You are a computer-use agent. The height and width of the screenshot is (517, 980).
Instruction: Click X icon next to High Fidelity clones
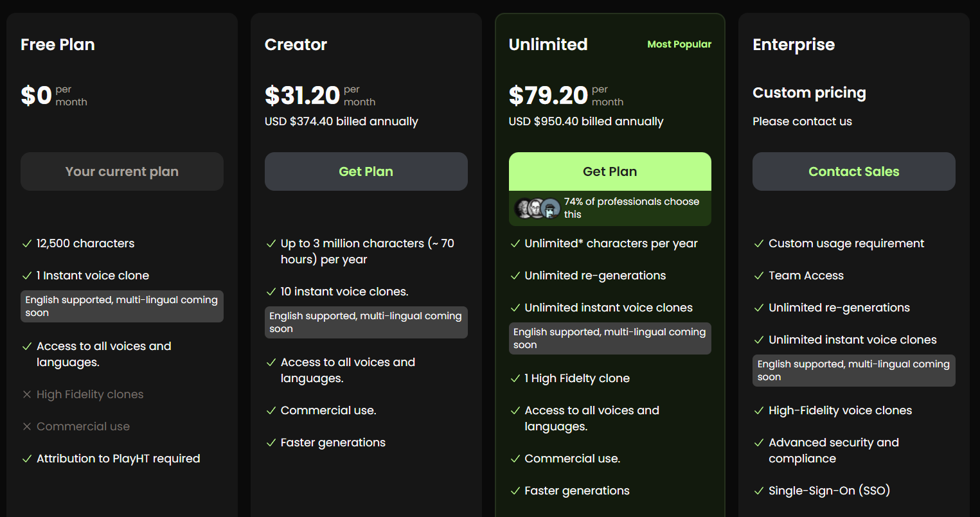(x=27, y=395)
